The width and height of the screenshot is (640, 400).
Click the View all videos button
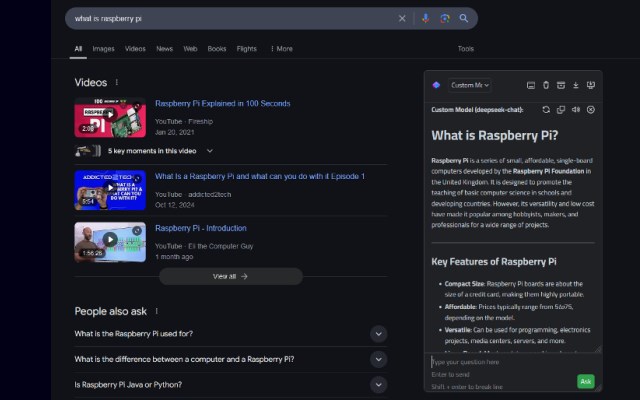coord(231,277)
